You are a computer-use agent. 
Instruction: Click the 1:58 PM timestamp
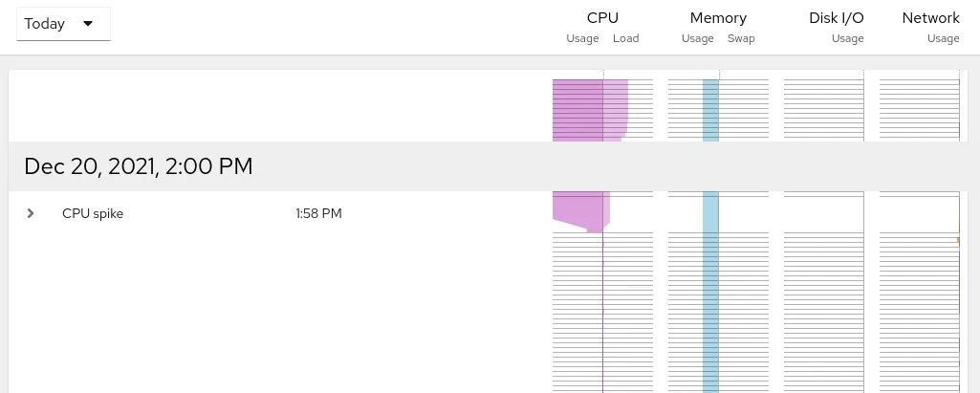point(318,213)
